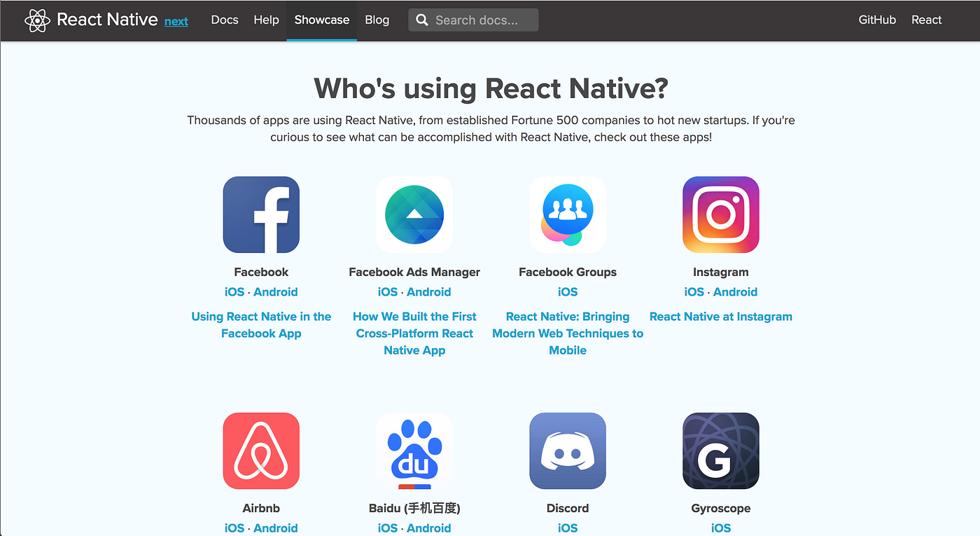This screenshot has width=980, height=536.
Task: Select the Instagram app icon
Action: click(x=720, y=214)
